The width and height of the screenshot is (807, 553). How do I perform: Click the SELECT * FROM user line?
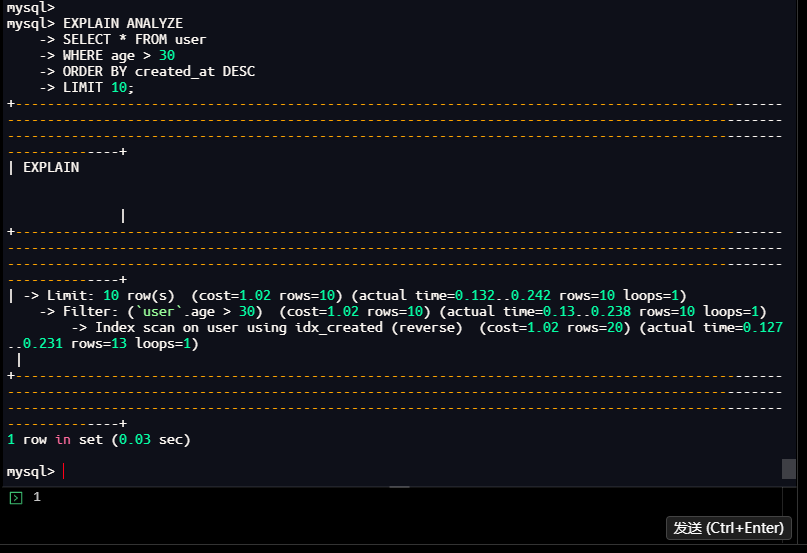[122, 40]
